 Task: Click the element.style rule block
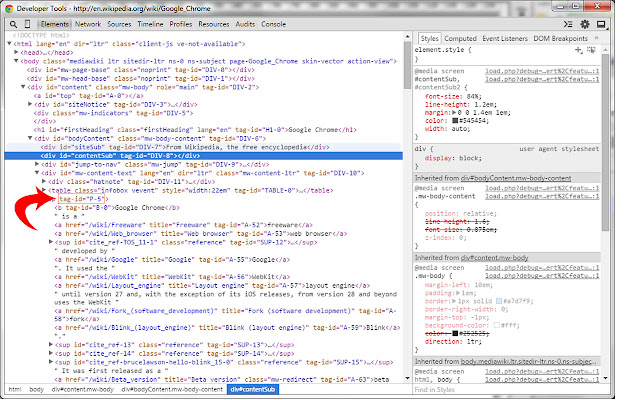[506, 54]
